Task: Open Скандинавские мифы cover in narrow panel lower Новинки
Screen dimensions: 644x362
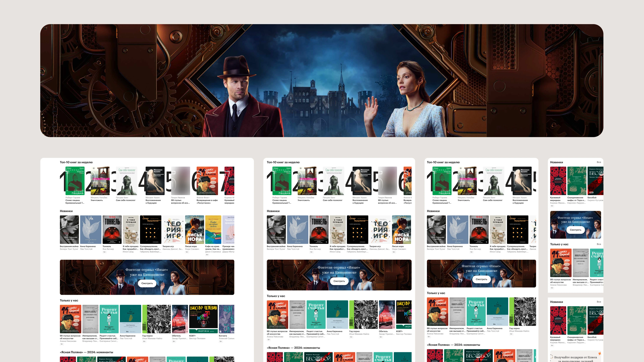Action: click(x=577, y=321)
